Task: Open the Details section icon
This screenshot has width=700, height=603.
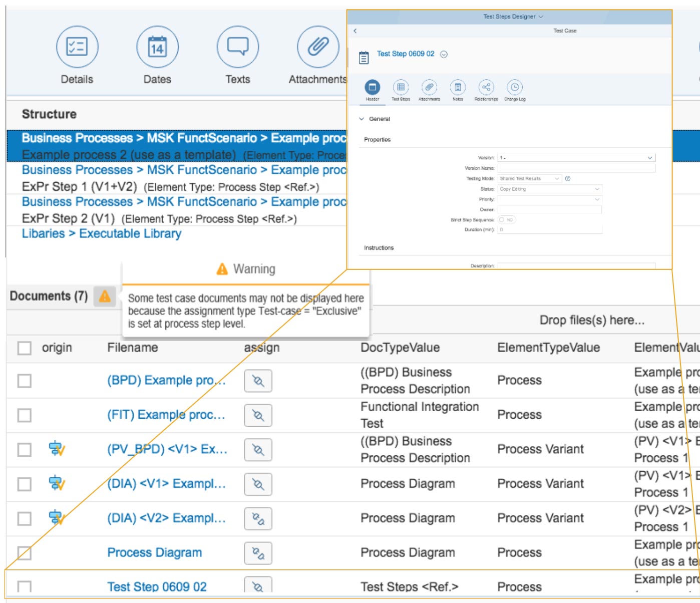Action: [x=77, y=47]
